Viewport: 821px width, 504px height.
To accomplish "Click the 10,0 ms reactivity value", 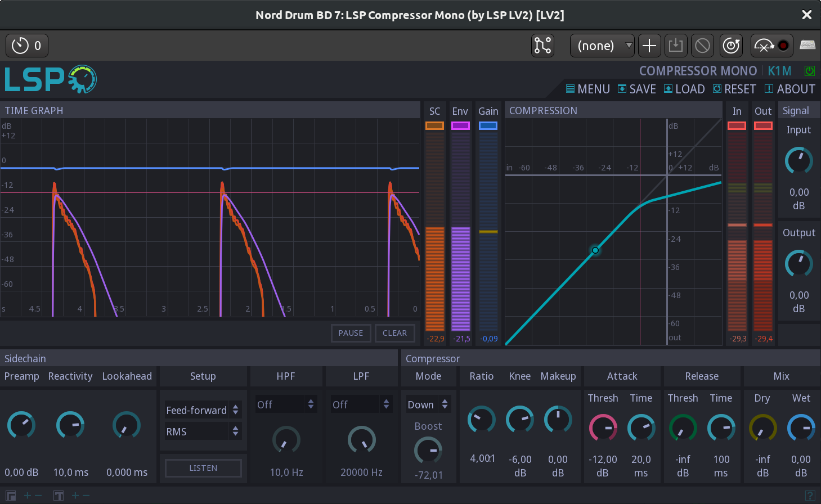I will 70,472.
